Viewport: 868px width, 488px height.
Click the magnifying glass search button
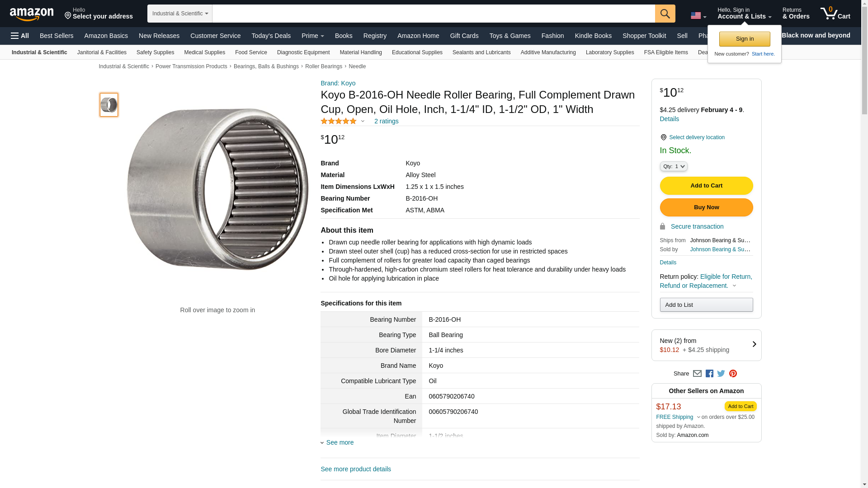[665, 14]
